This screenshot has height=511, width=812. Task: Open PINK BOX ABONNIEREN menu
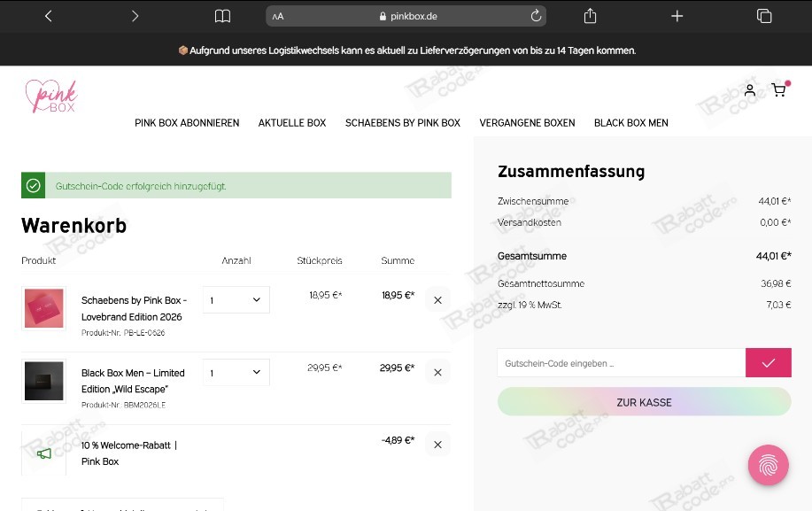click(187, 123)
